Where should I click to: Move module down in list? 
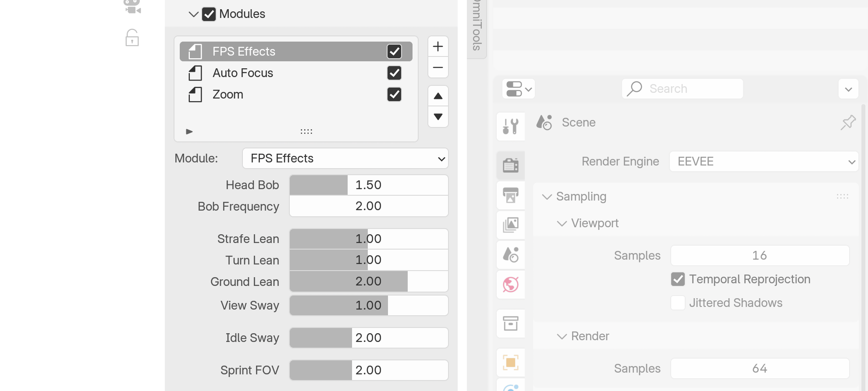click(438, 117)
